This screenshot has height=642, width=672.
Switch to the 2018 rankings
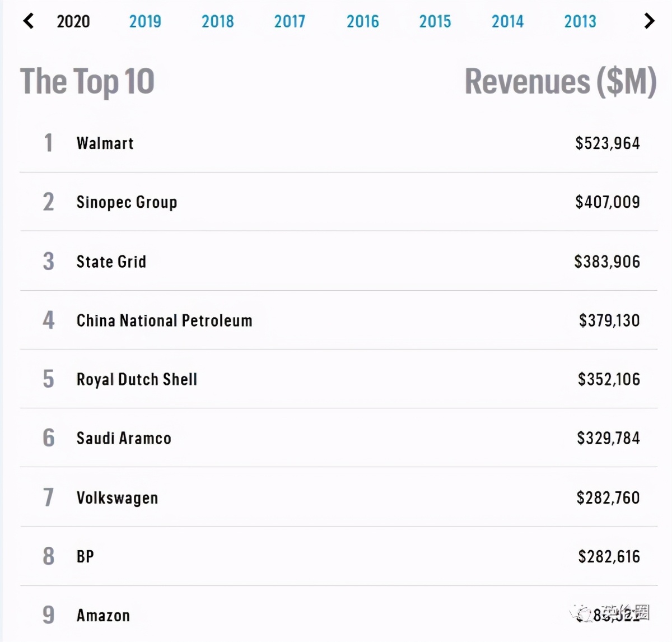(217, 21)
